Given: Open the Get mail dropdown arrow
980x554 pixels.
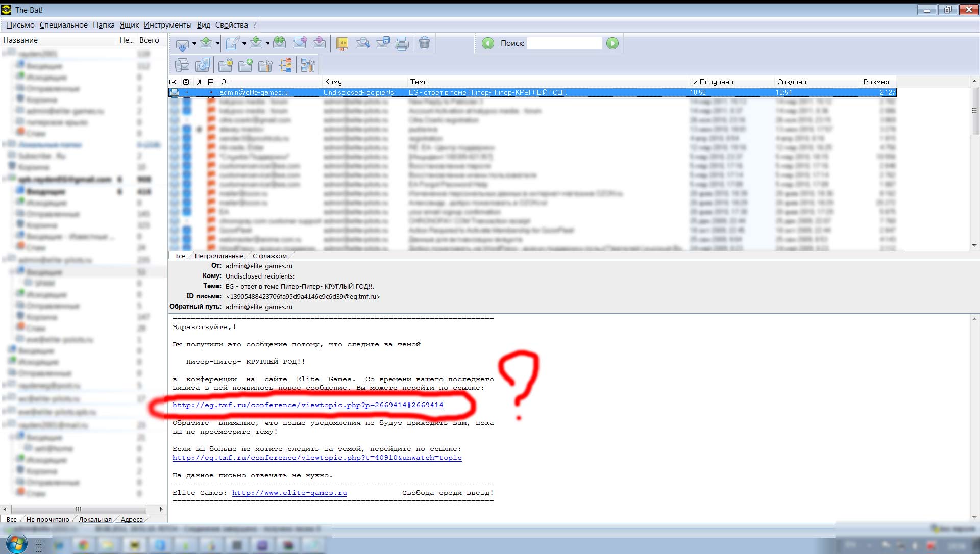Looking at the screenshot, I should pyautogui.click(x=194, y=44).
